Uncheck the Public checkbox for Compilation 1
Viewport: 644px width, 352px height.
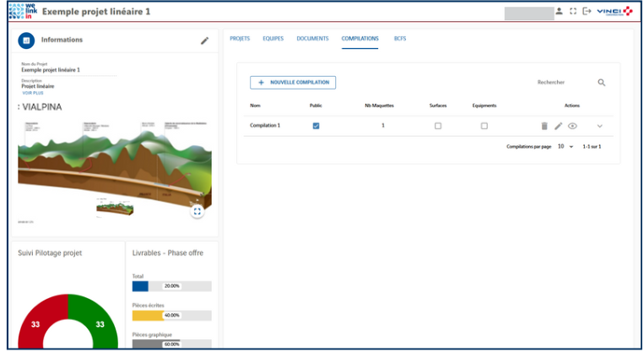coord(316,126)
